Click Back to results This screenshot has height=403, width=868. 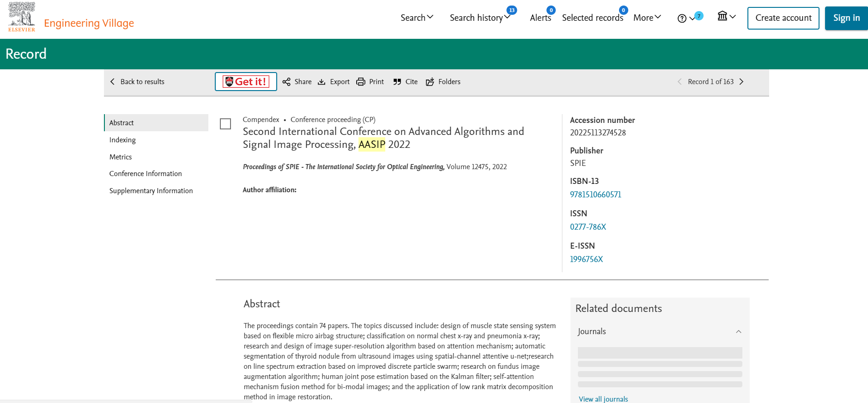(138, 82)
